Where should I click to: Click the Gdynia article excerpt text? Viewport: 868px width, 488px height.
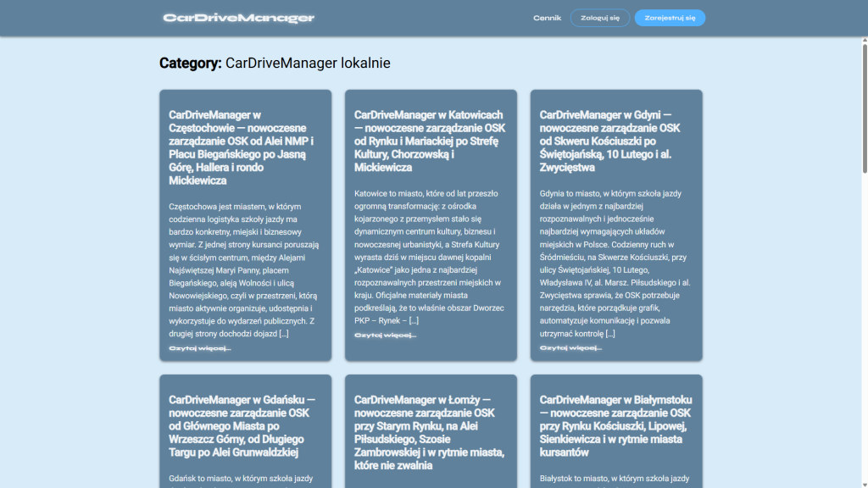615,263
